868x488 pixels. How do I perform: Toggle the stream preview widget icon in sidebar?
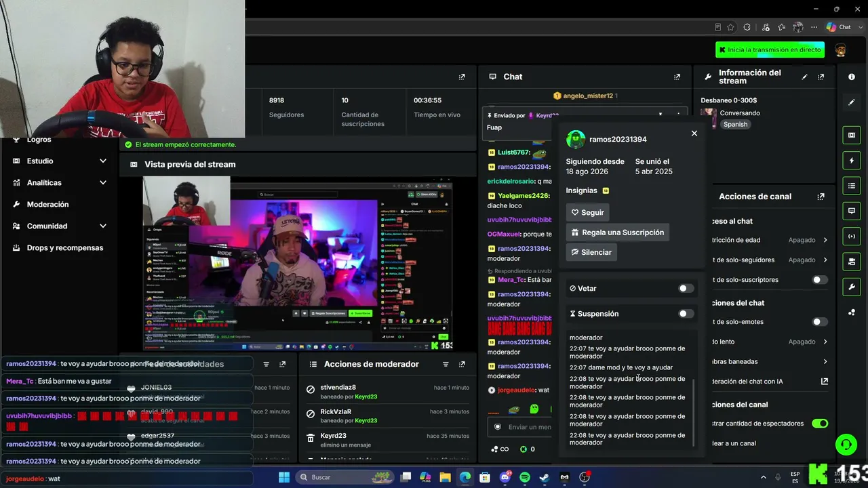[852, 135]
